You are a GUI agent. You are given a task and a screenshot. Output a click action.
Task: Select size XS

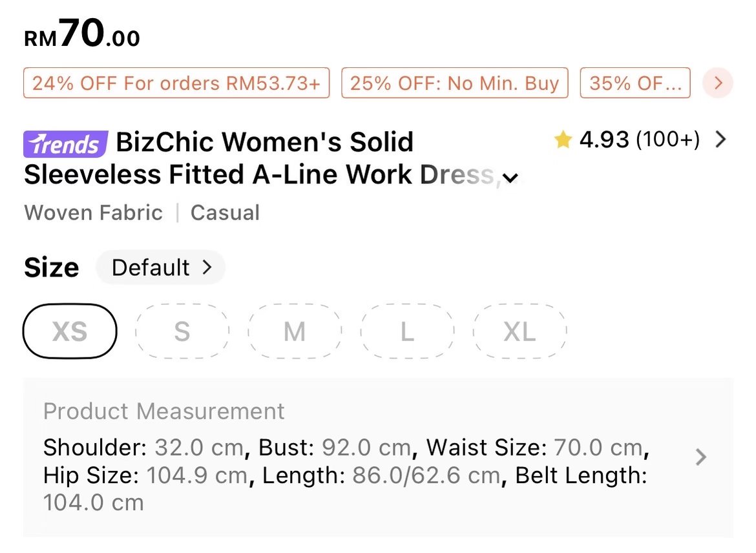click(70, 331)
